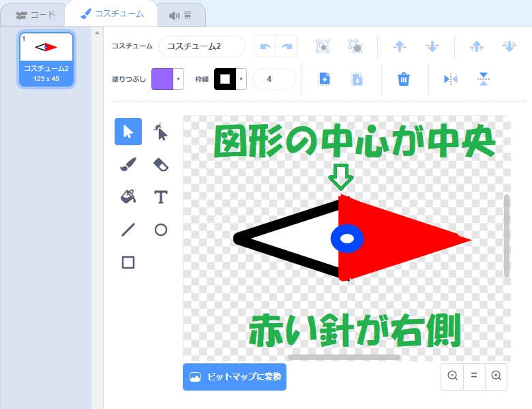
Task: Click the Group objects icon
Action: point(323,46)
